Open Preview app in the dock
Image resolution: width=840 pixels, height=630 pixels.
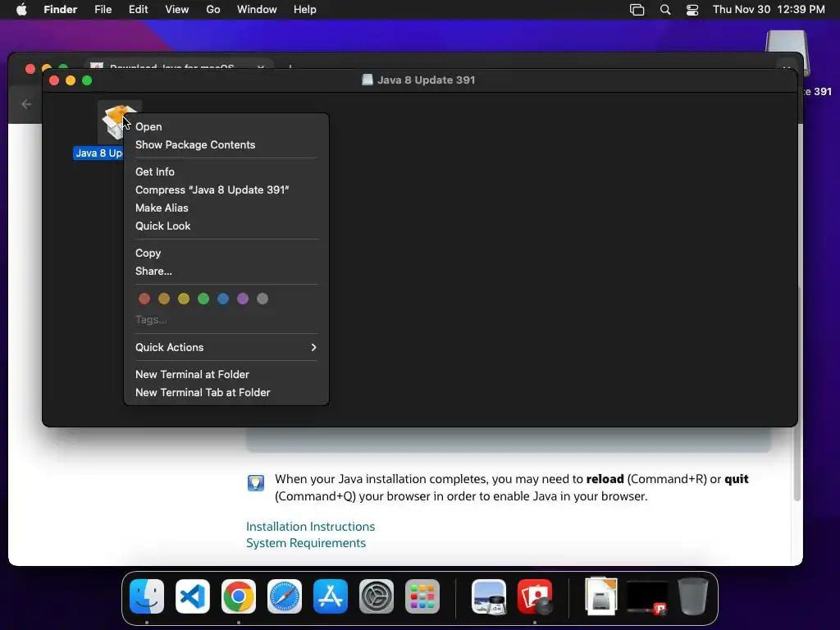click(x=489, y=596)
